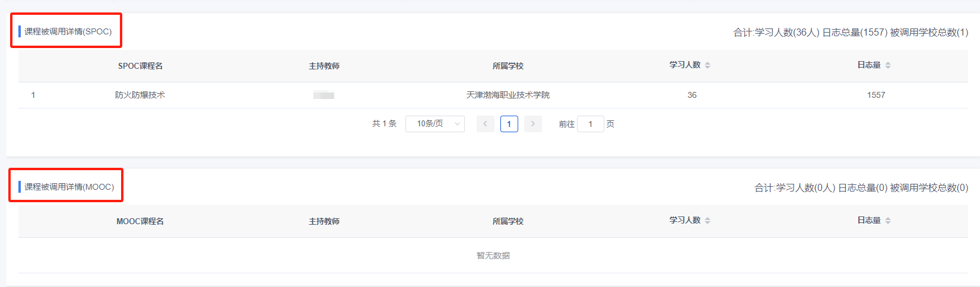The image size is (980, 287).
Task: Click MOOC课程名 column header
Action: pyautogui.click(x=140, y=221)
